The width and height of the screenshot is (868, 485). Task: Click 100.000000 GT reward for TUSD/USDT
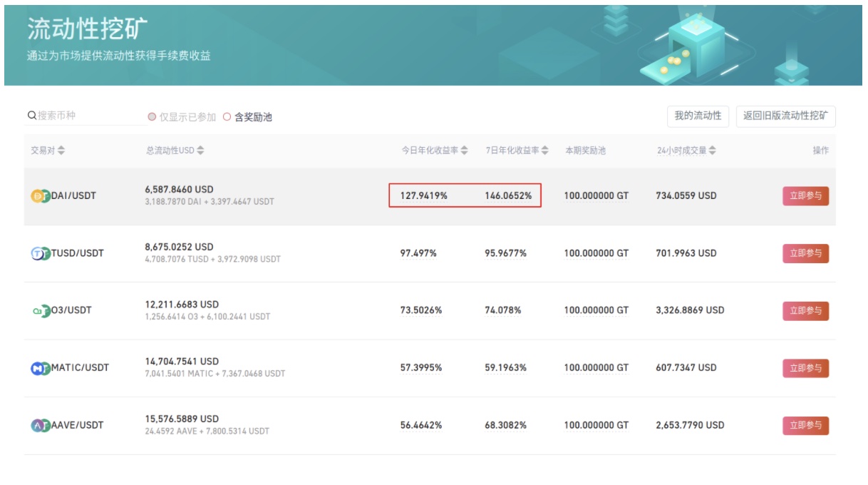point(596,253)
